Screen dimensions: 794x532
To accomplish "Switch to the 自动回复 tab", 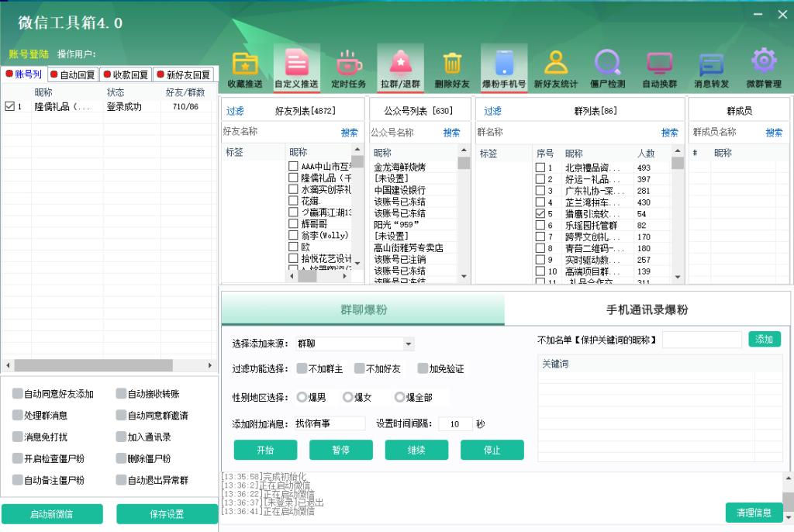I will [x=73, y=75].
